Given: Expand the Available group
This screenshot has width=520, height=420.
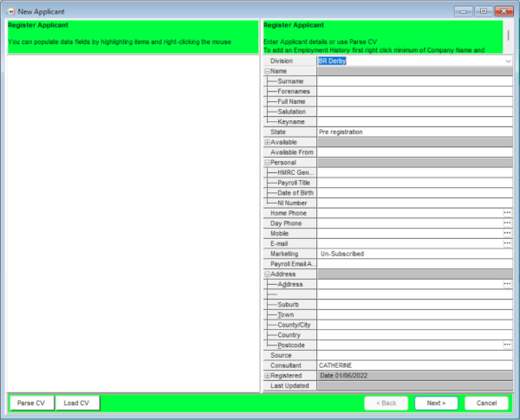Looking at the screenshot, I should 267,142.
